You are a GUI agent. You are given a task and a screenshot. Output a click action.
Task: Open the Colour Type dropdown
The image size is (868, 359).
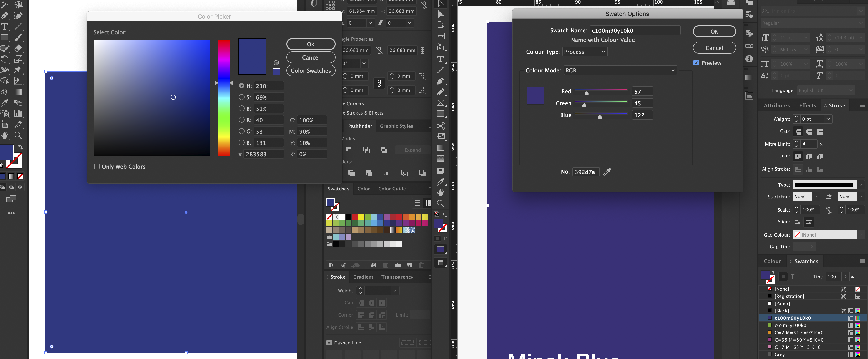pyautogui.click(x=585, y=52)
